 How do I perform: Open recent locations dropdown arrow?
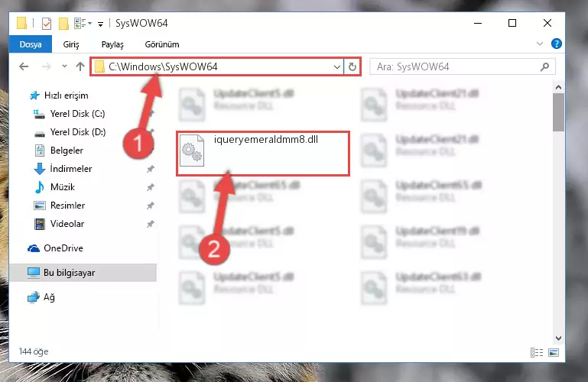pos(64,66)
